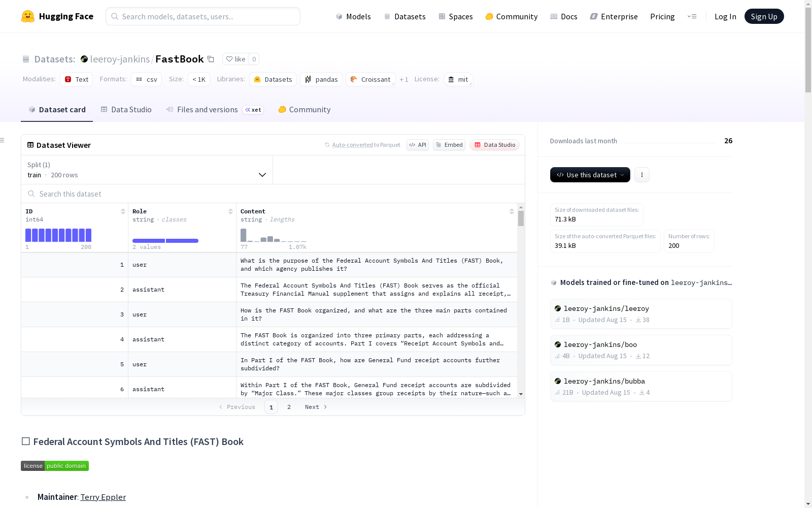
Task: Click the Sign Up button
Action: click(x=764, y=16)
